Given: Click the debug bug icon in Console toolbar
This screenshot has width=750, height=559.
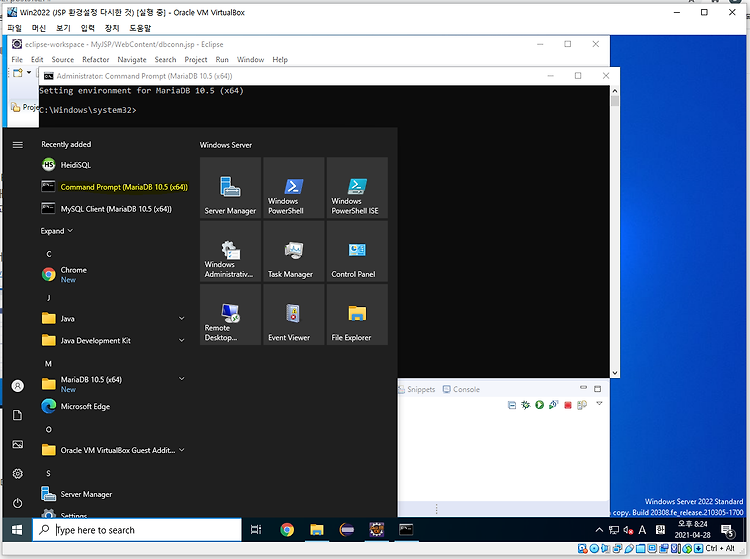Looking at the screenshot, I should (526, 405).
